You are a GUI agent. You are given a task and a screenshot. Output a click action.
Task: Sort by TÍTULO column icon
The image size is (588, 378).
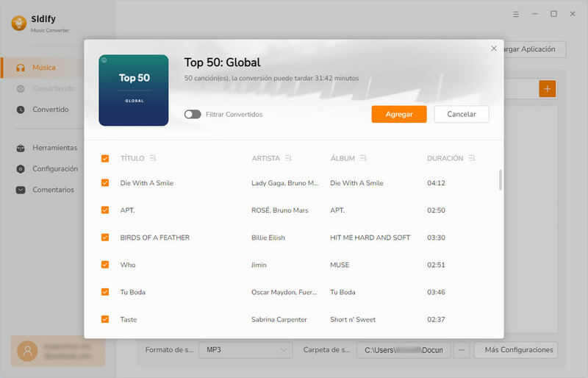coord(152,158)
